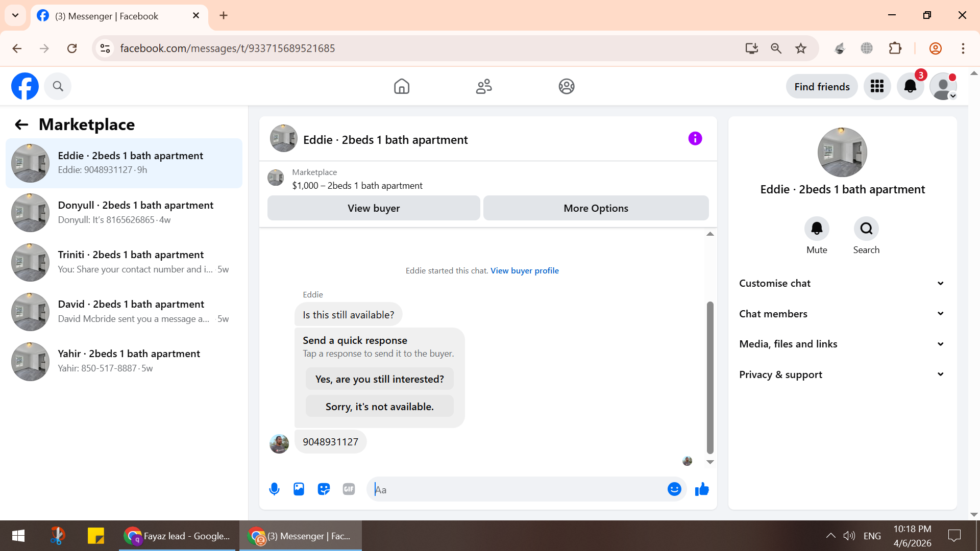Open Eddie listing thumbnail in right panel
This screenshot has height=551, width=980.
(842, 152)
